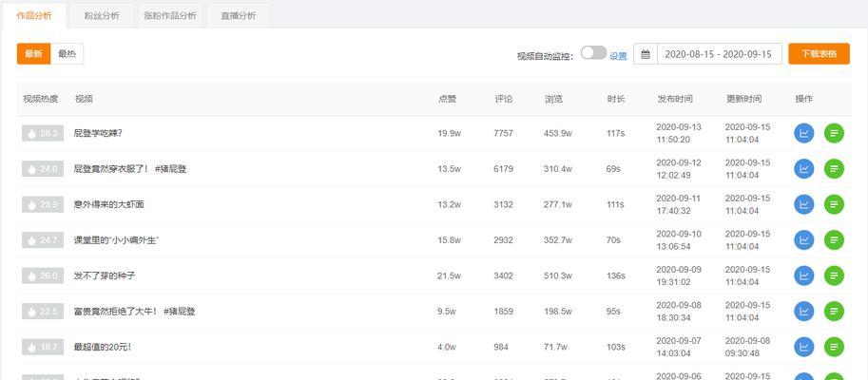This screenshot has height=380, width=868.
Task: Click views value 510.3w
Action: [x=558, y=275]
